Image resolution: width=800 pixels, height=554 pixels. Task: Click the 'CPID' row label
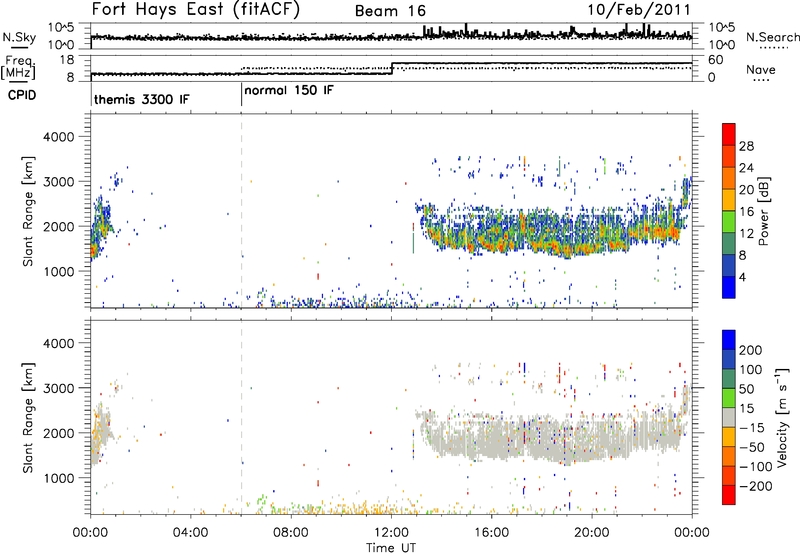point(22,95)
